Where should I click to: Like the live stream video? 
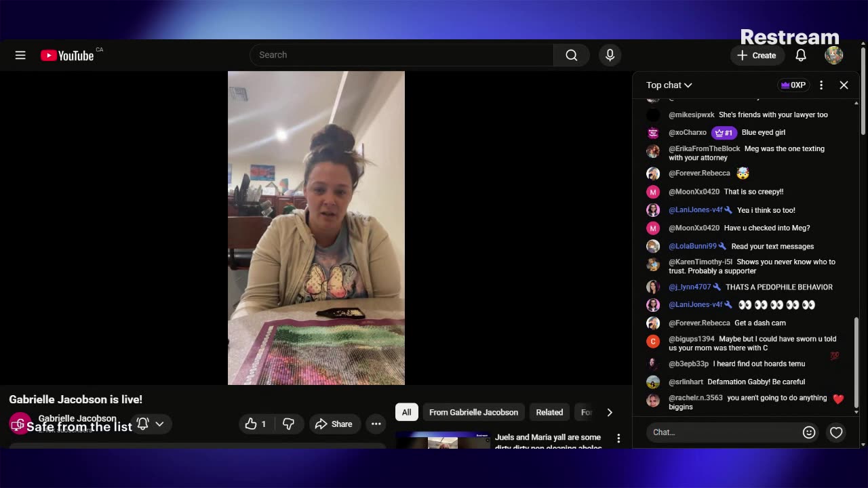point(257,424)
